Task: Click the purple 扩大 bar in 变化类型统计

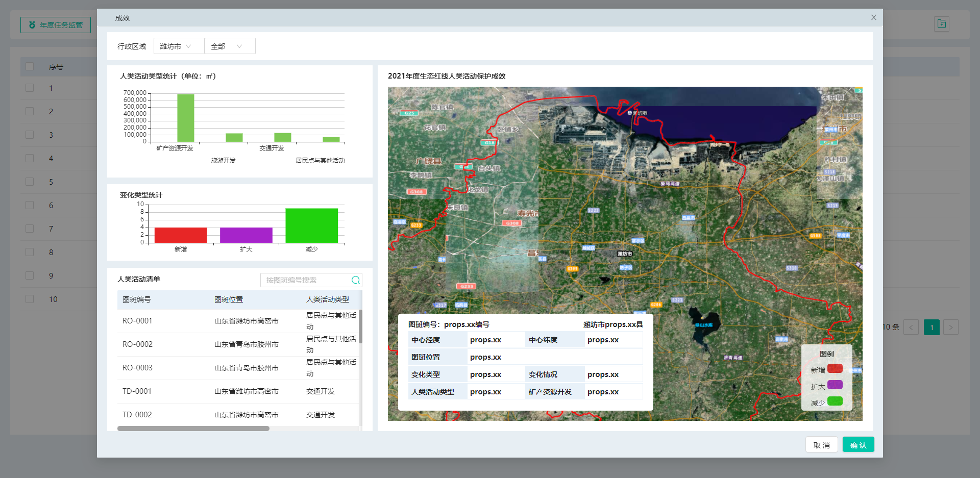Action: click(x=246, y=235)
